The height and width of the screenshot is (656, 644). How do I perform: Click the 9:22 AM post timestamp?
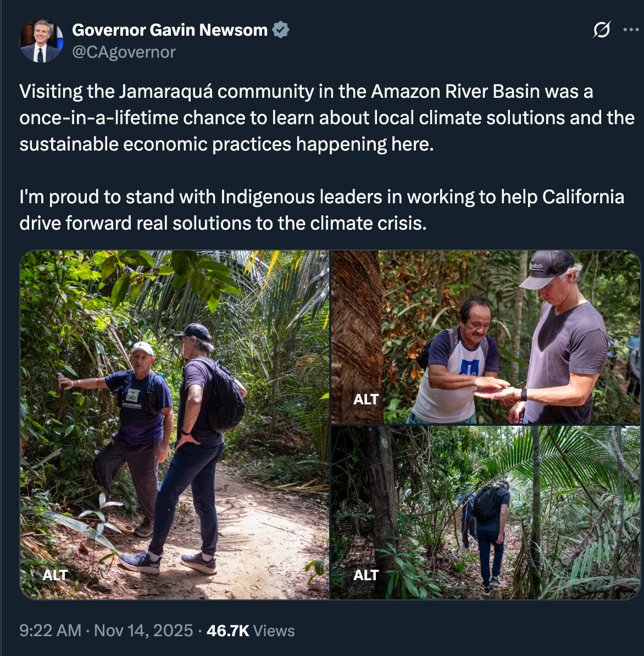point(50,630)
